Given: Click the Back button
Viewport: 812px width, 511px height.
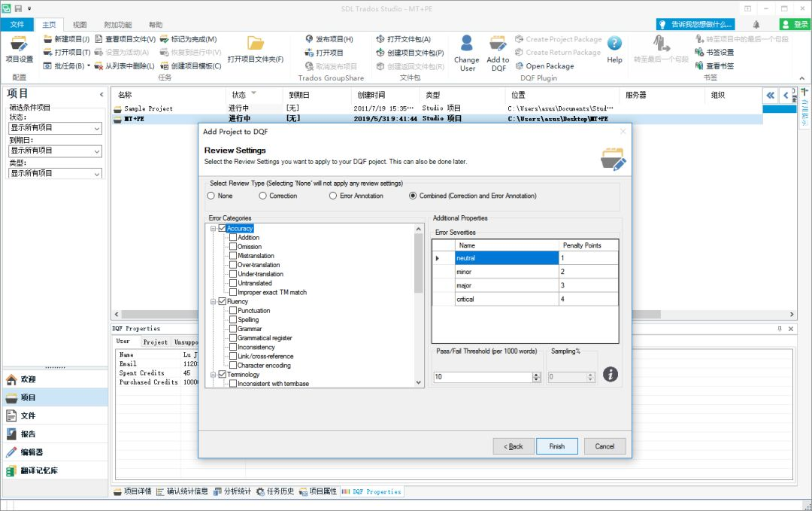Looking at the screenshot, I should [513, 446].
